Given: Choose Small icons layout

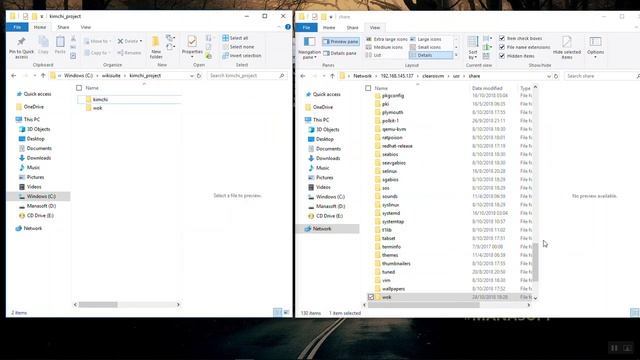Looking at the screenshot, I should (x=425, y=47).
